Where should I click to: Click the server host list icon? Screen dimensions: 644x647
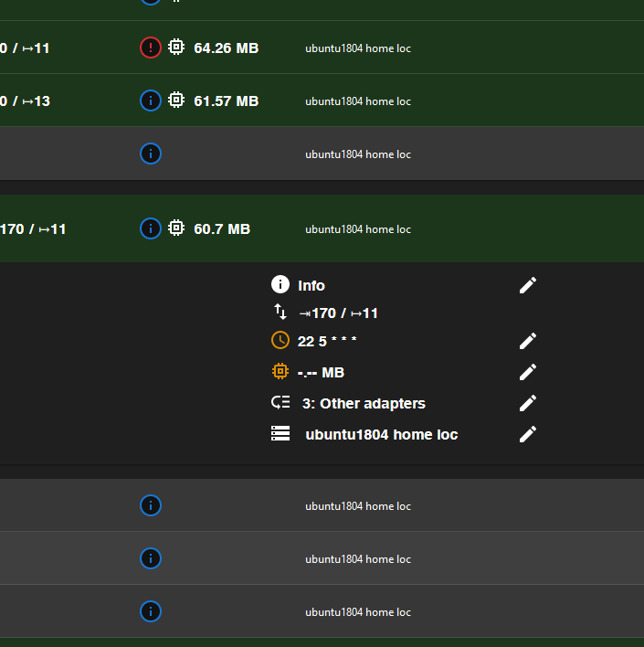280,433
